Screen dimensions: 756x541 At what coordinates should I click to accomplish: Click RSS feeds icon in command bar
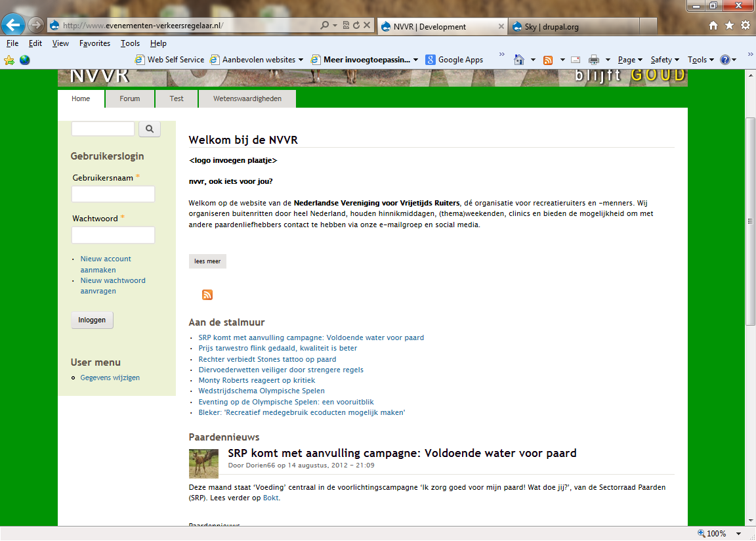tap(548, 60)
